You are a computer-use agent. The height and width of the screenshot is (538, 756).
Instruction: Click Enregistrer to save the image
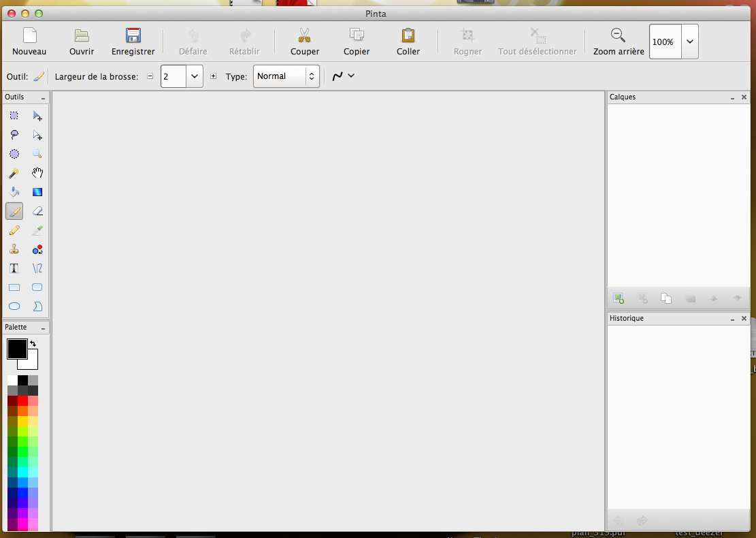(x=133, y=42)
